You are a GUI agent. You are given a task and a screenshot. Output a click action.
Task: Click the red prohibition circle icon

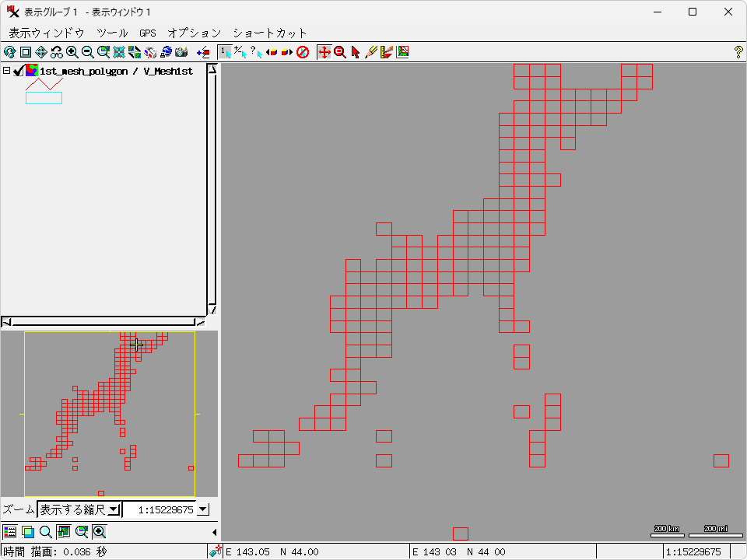303,52
